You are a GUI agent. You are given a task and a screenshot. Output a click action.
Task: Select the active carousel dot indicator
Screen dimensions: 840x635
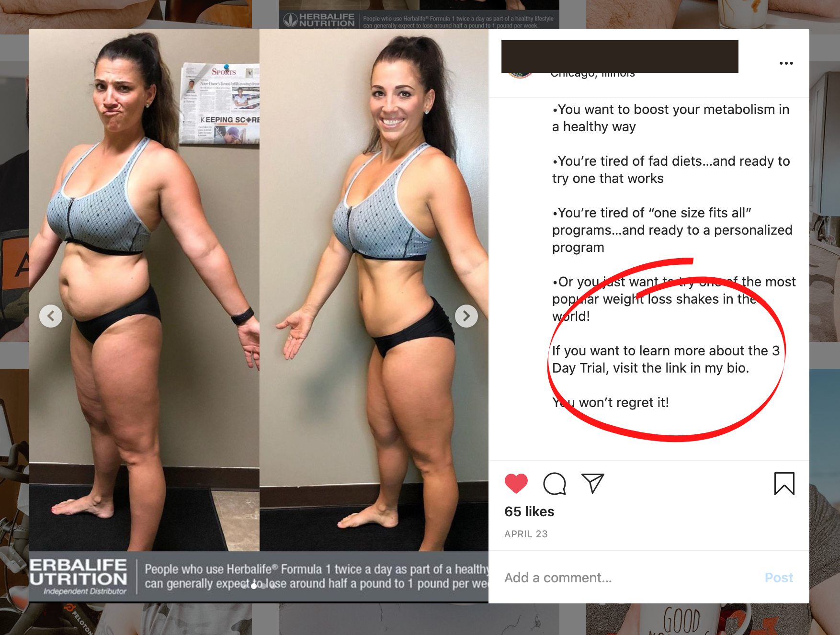click(x=254, y=586)
